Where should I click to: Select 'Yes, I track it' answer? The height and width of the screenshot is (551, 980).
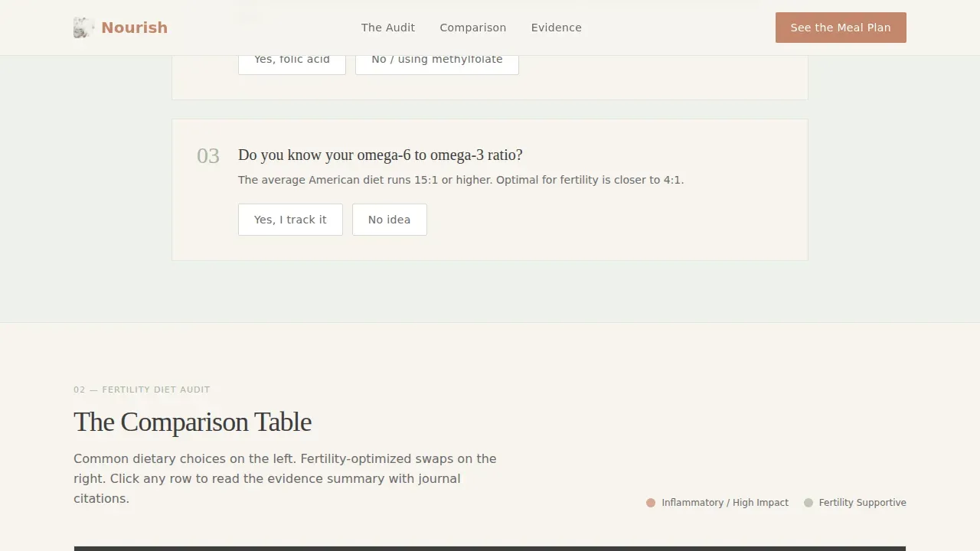290,220
